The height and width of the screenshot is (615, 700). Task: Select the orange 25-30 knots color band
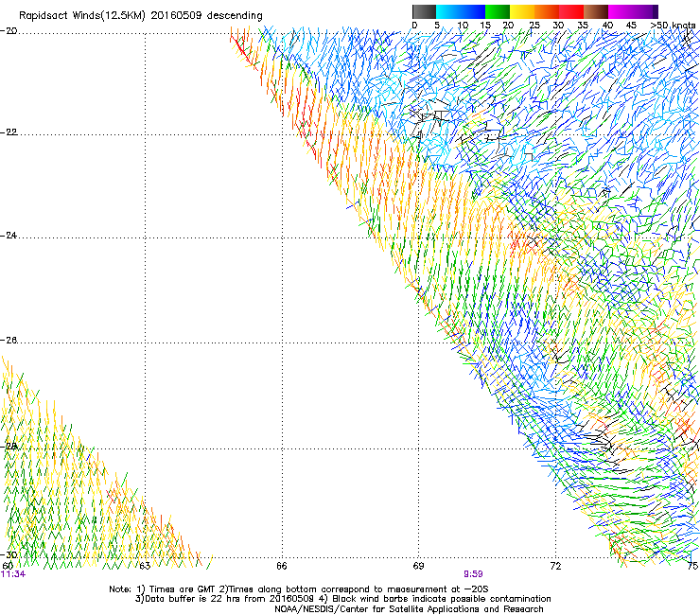click(x=547, y=11)
